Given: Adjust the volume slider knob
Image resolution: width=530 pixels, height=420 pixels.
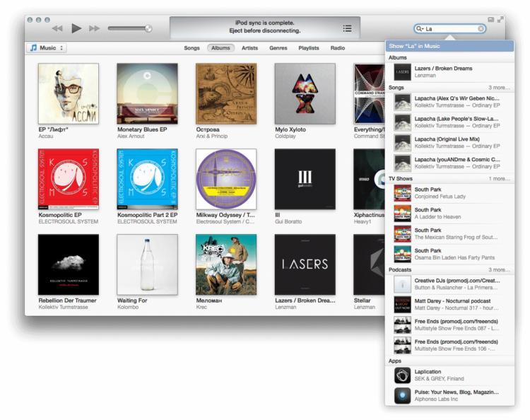Looking at the screenshot, I should 148,28.
